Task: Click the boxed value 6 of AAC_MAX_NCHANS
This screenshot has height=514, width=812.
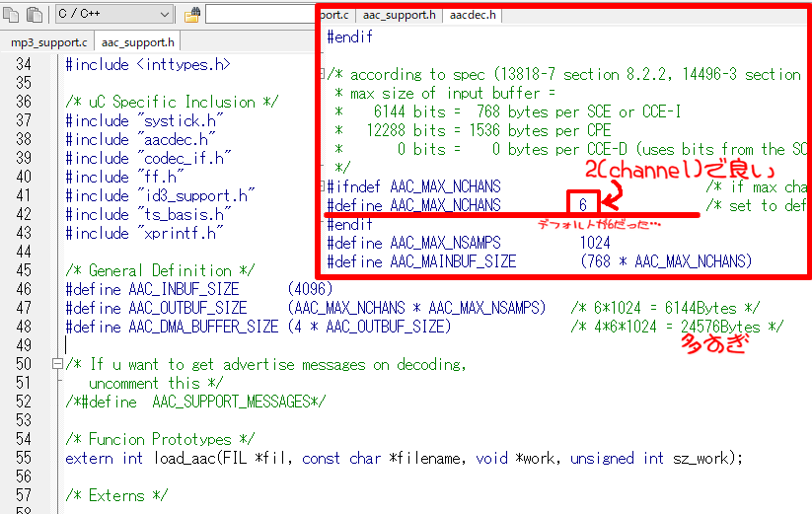Action: 583,204
